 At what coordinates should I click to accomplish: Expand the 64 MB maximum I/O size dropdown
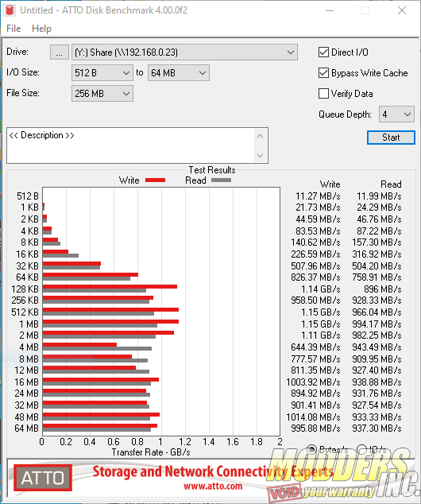[x=178, y=73]
